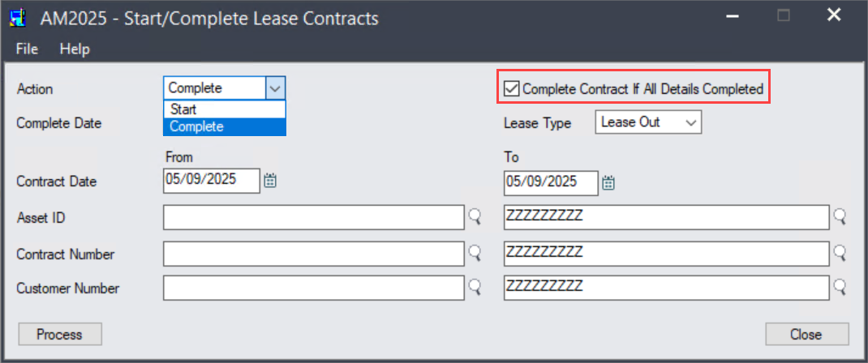
Task: Open finder for Contract Number From field
Action: 475,253
